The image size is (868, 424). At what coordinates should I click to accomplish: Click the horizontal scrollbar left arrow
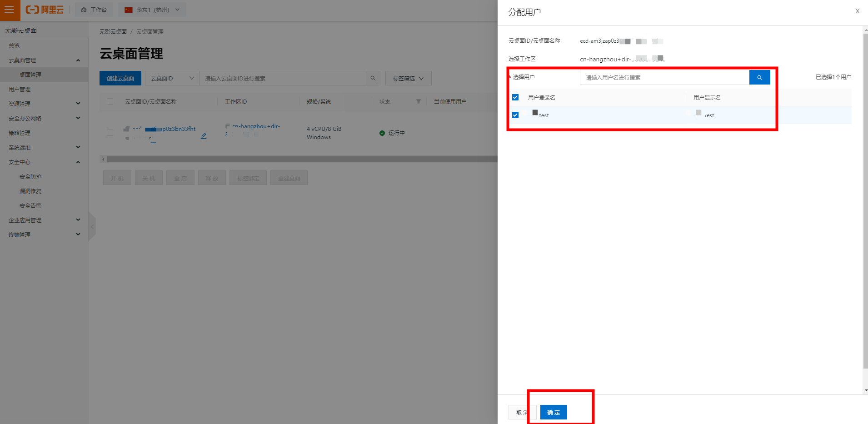[103, 160]
